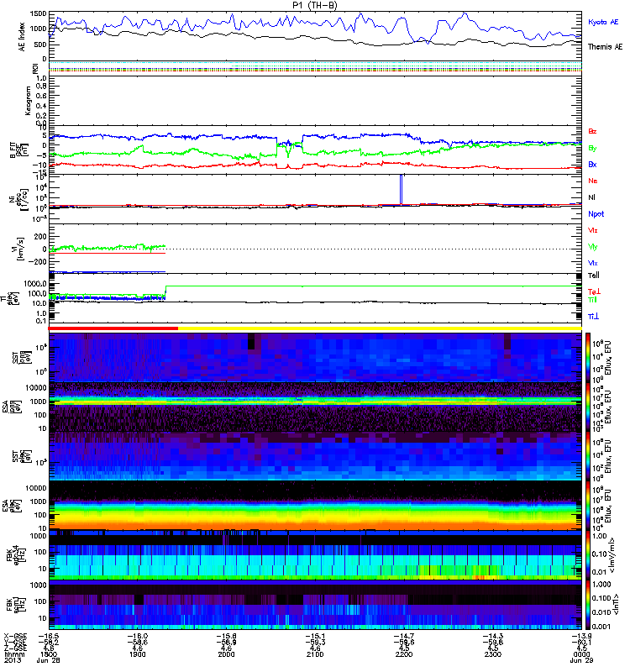Click the ESA ion spectrogram panel

315,407
